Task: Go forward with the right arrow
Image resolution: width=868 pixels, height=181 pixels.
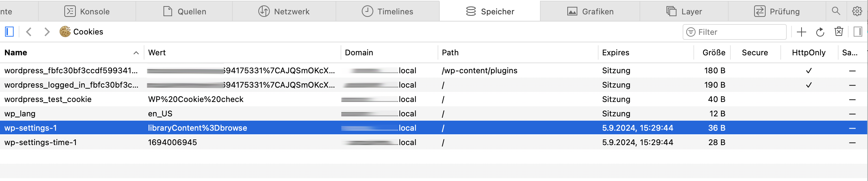Action: (47, 32)
